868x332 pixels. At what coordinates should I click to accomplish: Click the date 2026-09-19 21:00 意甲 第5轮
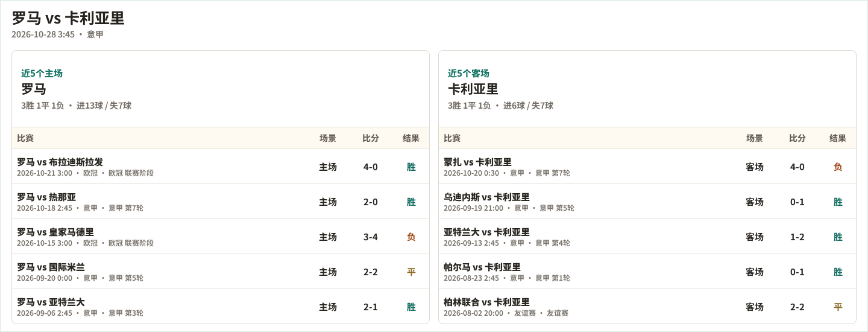click(x=509, y=208)
